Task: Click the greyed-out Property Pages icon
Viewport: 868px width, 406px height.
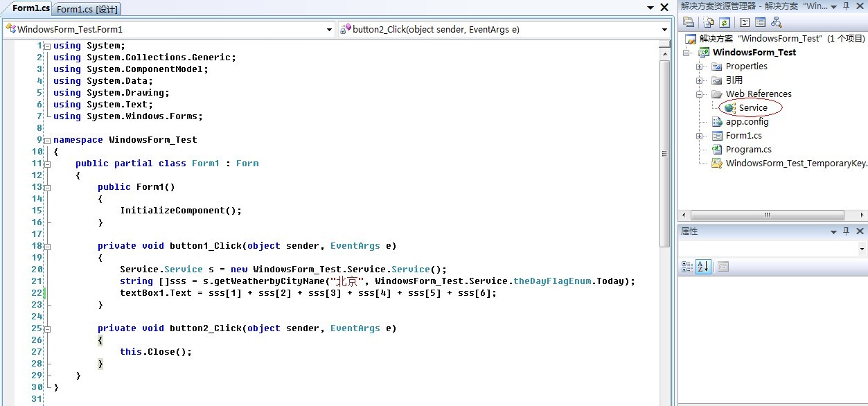Action: (x=723, y=267)
